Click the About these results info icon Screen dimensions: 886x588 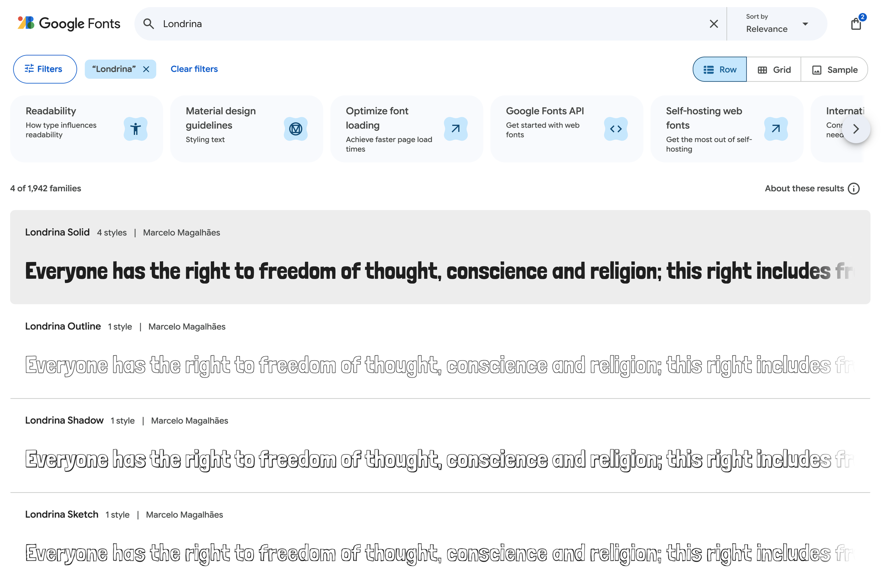(x=854, y=189)
